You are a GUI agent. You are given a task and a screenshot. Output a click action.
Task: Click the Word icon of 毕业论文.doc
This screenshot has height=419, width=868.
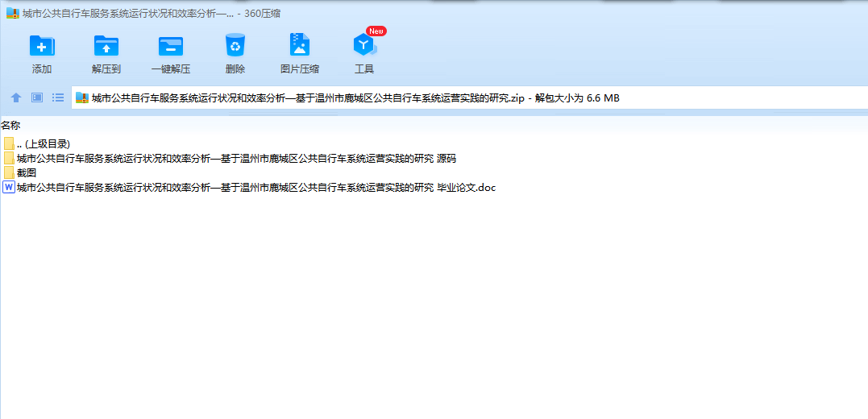click(x=9, y=187)
